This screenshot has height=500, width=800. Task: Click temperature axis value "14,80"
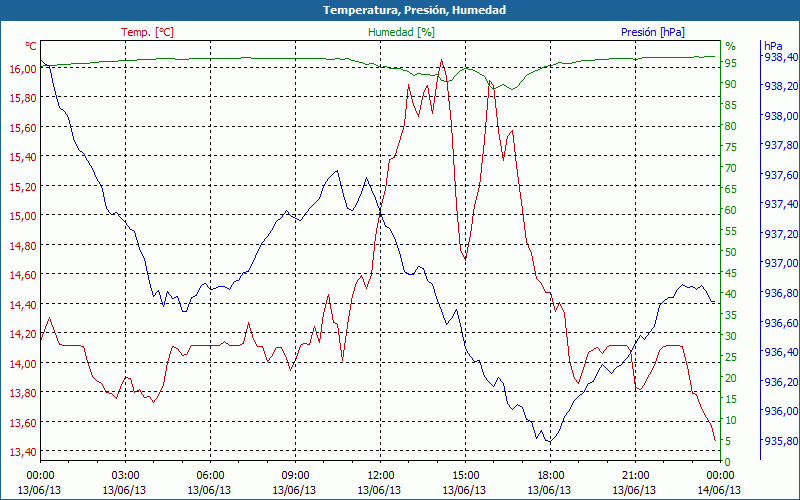tap(23, 245)
